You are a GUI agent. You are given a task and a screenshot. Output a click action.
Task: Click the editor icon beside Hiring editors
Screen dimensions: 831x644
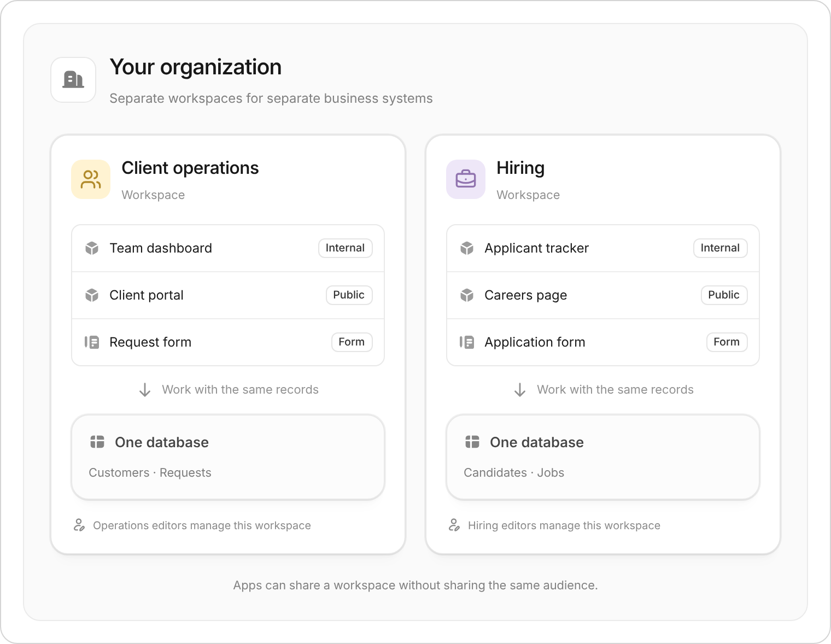454,525
